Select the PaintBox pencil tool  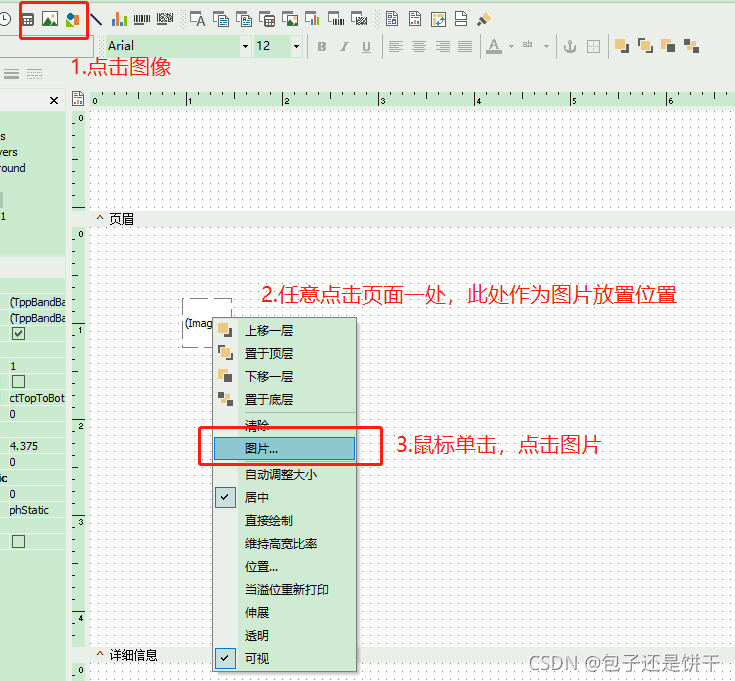[x=484, y=19]
